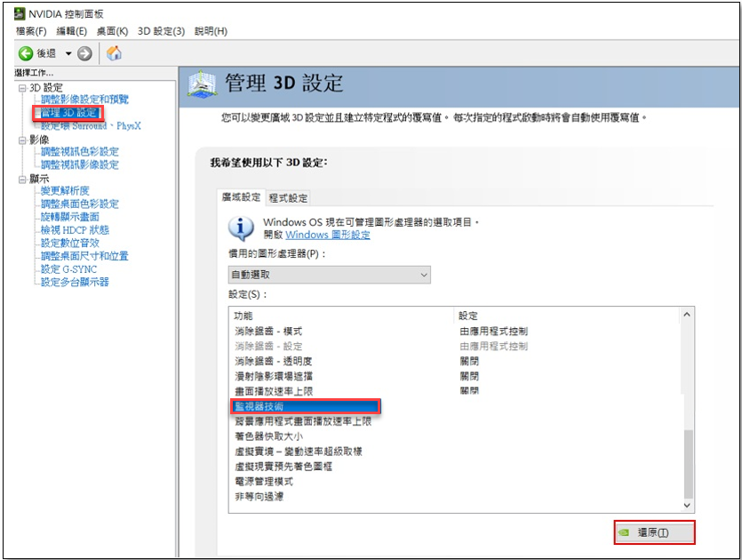The image size is (742, 560).
Task: Select 設定數位音效 in the tree
Action: [70, 243]
